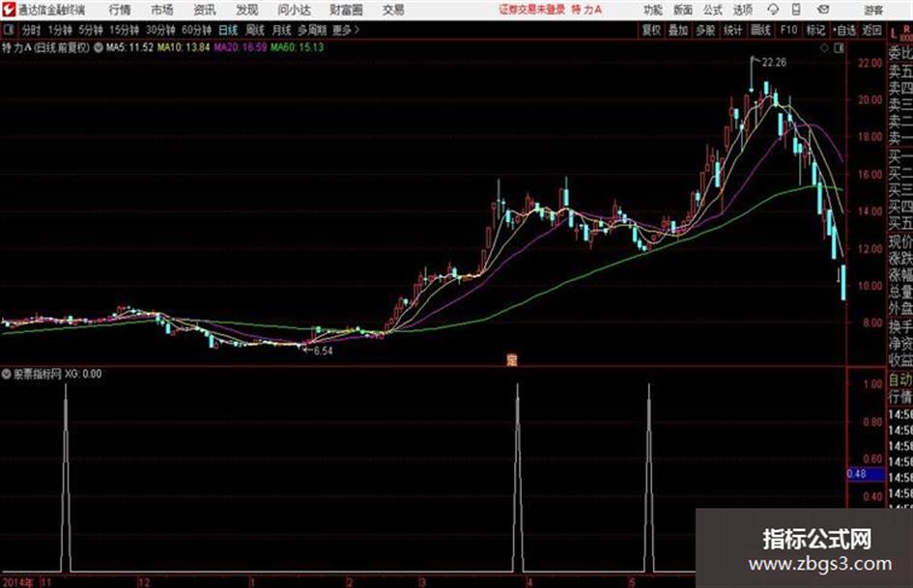The height and width of the screenshot is (588, 913).
Task: Click the 多股 toolbar button
Action: click(x=705, y=30)
